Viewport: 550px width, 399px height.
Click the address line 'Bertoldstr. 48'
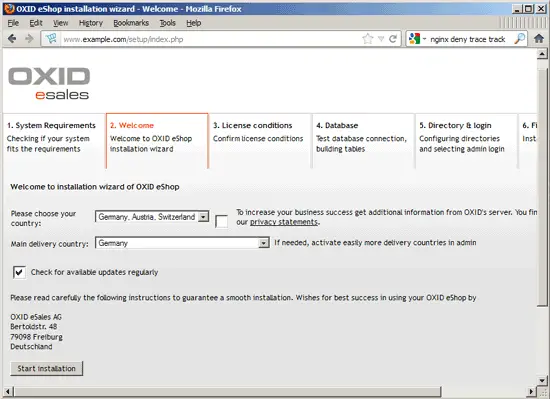pyautogui.click(x=34, y=327)
